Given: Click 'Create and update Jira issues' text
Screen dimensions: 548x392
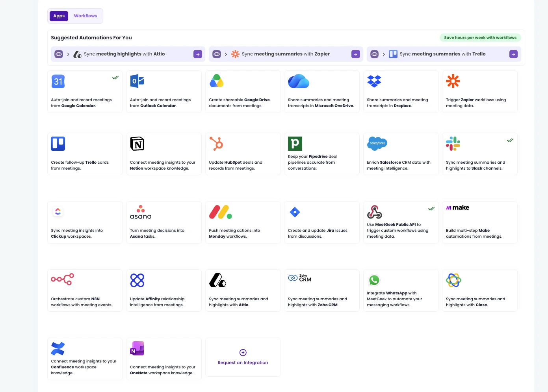Looking at the screenshot, I should [x=318, y=233].
